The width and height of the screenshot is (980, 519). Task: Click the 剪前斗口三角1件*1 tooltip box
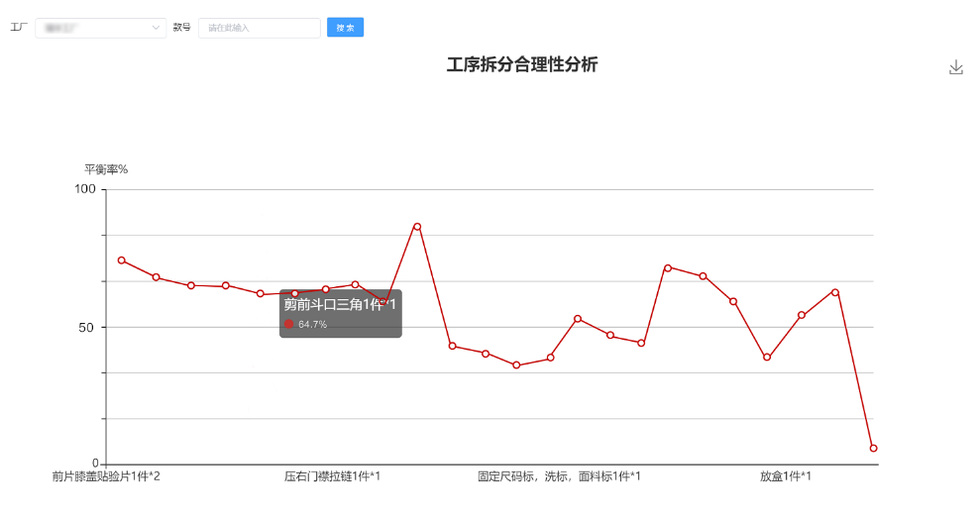(x=340, y=313)
